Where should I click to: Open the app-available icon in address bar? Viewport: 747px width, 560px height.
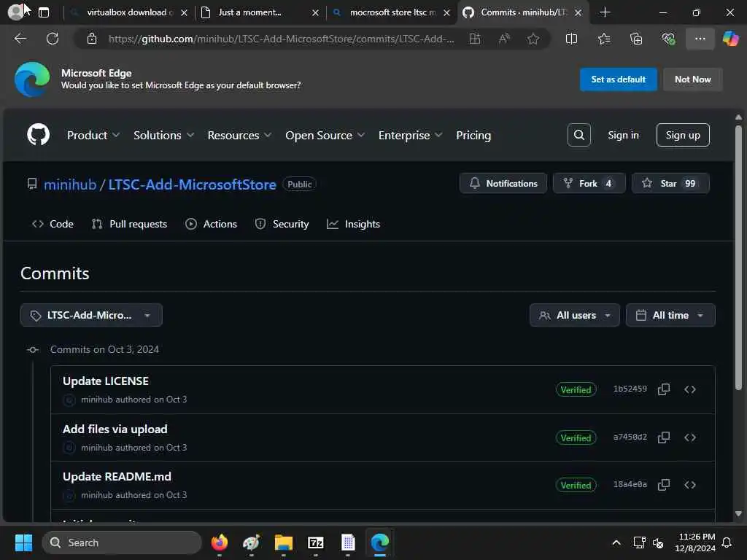click(474, 39)
